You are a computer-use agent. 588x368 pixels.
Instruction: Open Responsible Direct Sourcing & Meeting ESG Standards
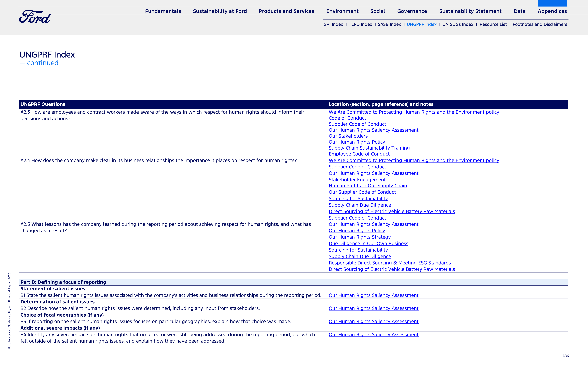pos(390,263)
